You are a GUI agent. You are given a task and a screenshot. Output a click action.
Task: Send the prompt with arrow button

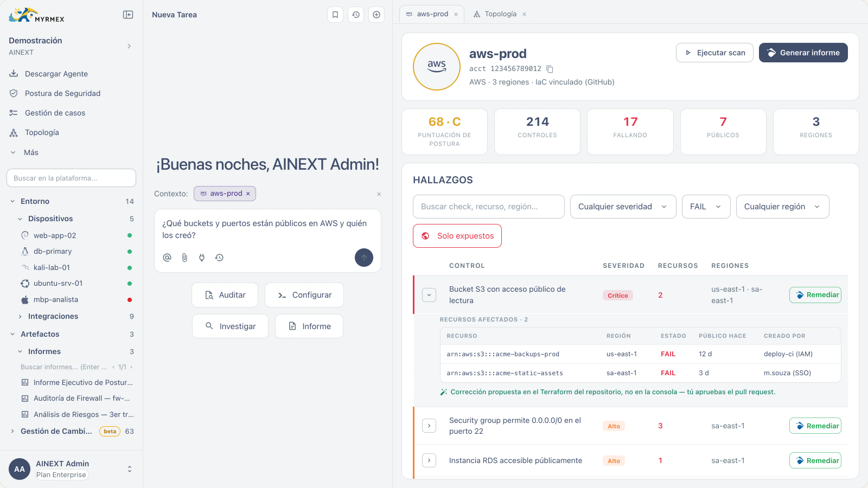click(364, 258)
